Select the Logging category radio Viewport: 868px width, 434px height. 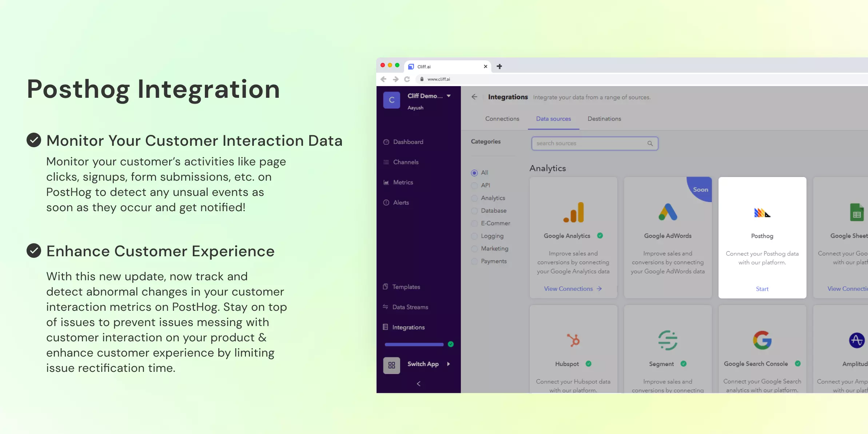coord(474,236)
